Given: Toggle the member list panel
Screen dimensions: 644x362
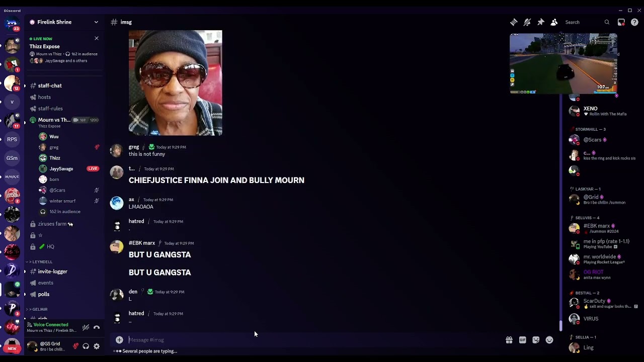Looking at the screenshot, I should point(554,22).
